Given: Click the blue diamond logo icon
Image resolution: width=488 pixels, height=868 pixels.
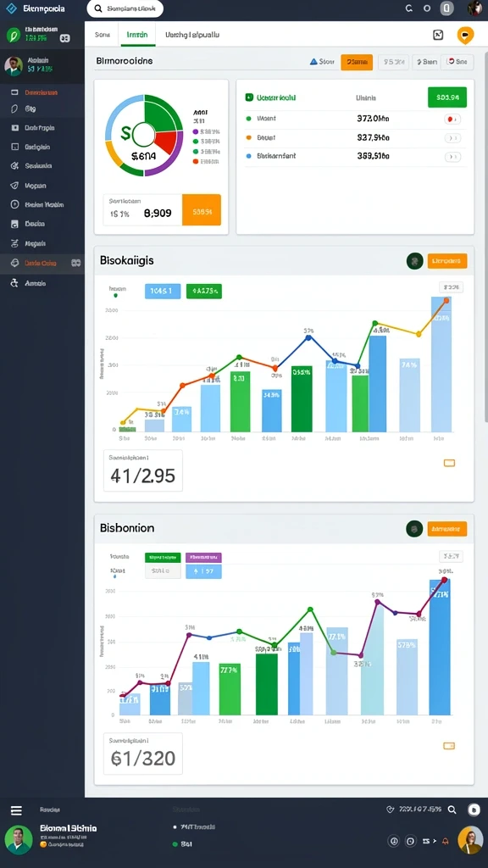Looking at the screenshot, I should (11, 8).
